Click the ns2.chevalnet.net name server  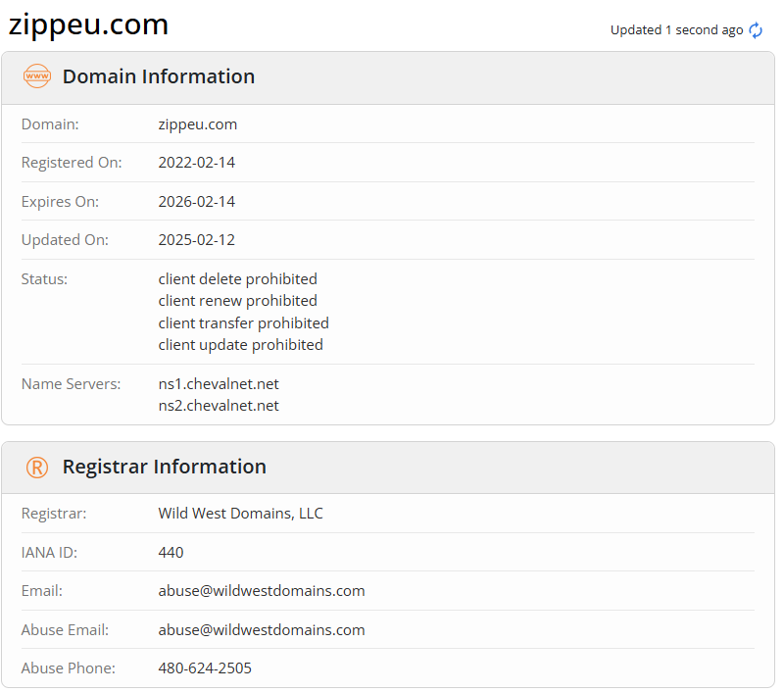coord(219,405)
